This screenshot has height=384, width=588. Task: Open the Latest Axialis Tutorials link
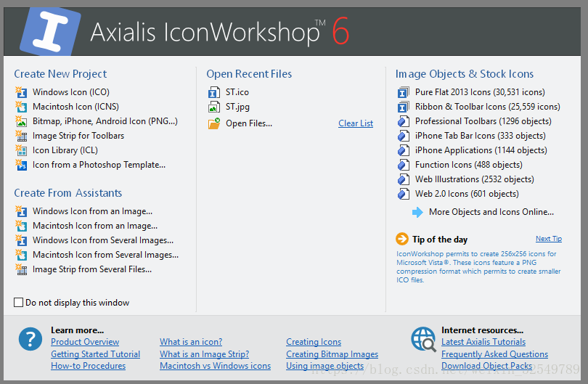point(483,342)
